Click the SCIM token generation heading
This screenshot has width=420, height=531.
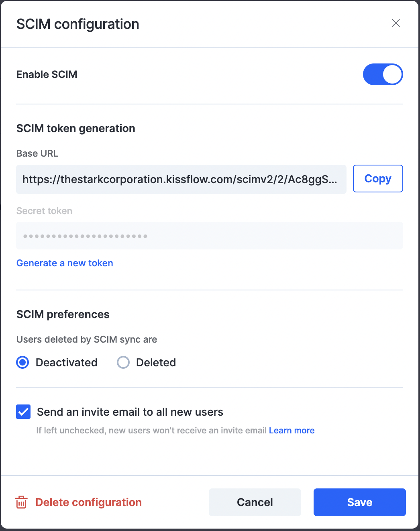pyautogui.click(x=76, y=129)
